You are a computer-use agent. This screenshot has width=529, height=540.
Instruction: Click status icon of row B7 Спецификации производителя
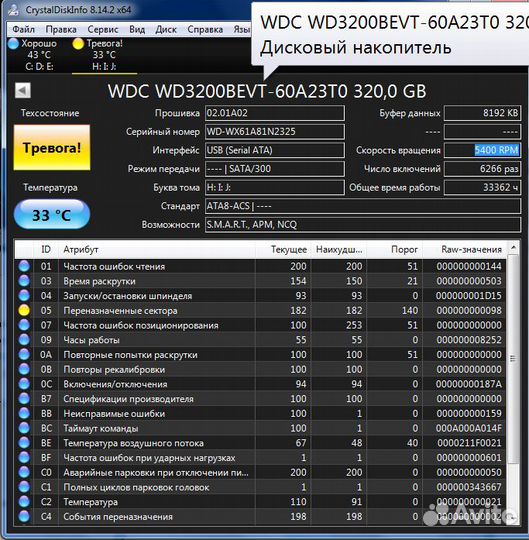coord(24,399)
